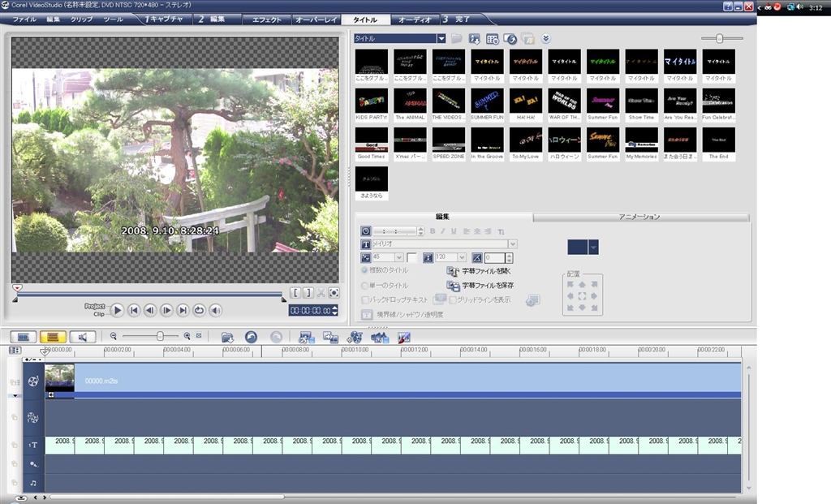The width and height of the screenshot is (831, 504).
Task: Enlarge the preview window icon
Action: pos(334,293)
